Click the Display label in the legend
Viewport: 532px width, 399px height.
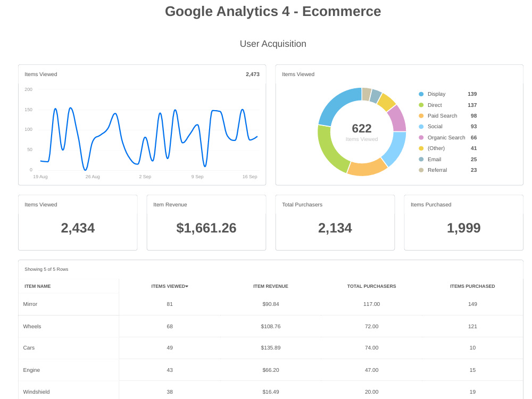[436, 94]
